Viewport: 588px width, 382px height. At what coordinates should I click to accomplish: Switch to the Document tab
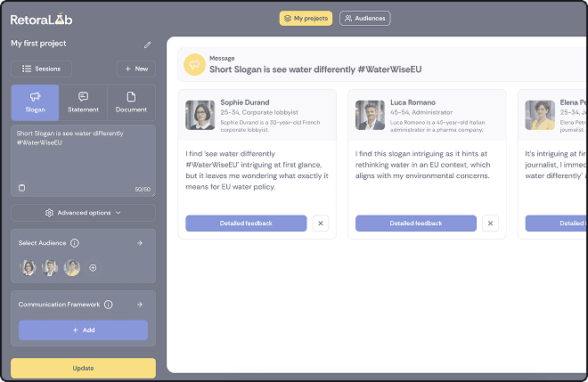coord(131,102)
